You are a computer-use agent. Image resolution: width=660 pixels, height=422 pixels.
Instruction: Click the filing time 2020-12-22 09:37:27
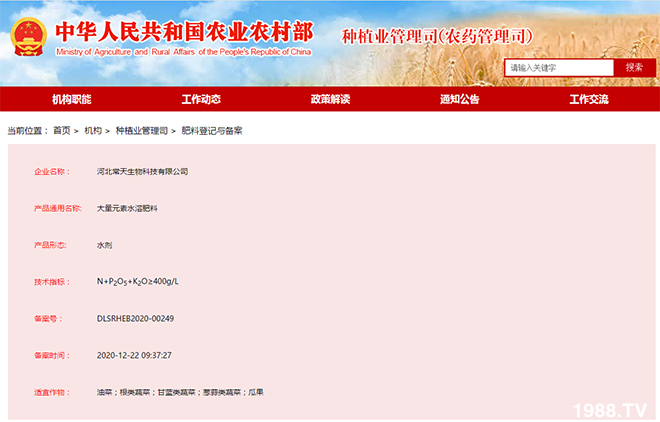pyautogui.click(x=134, y=355)
